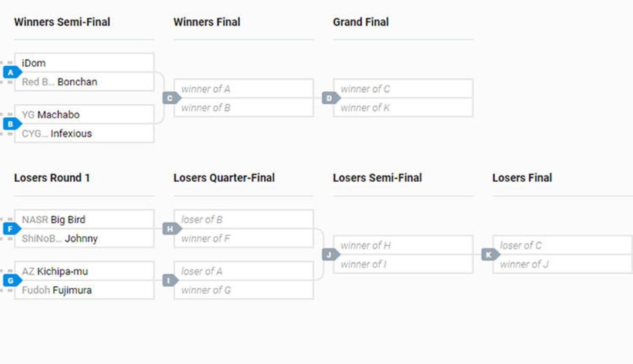
Task: Click the 'loser of C' Losers Final slot
Action: click(563, 246)
